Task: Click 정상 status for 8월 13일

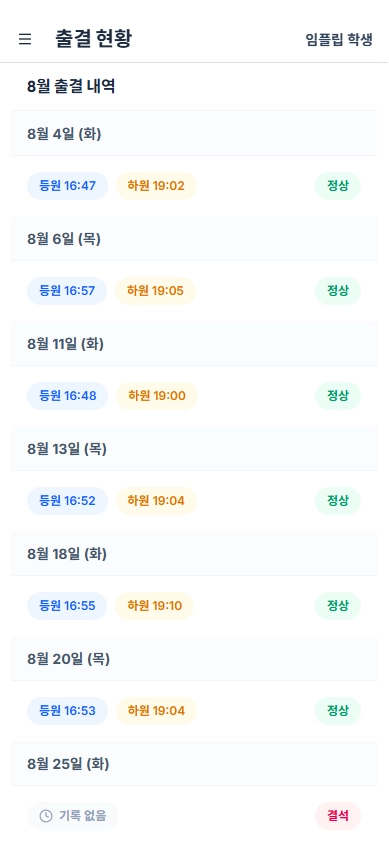Action: coord(338,501)
